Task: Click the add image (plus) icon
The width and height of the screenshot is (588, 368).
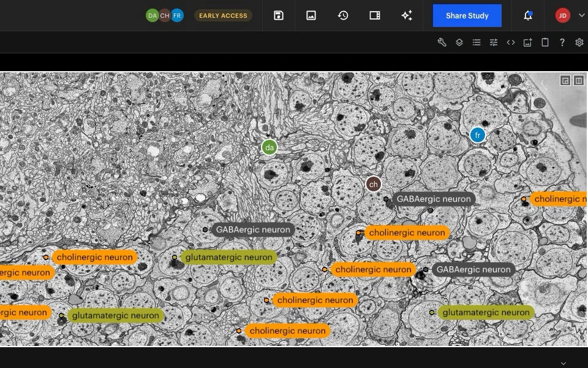Action: (527, 42)
